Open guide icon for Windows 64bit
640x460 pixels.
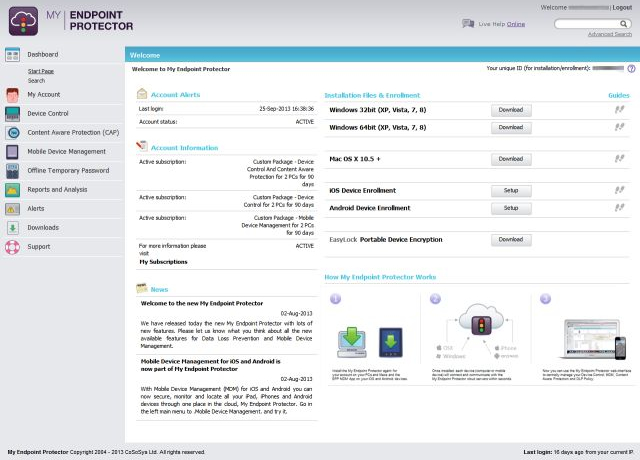619,127
